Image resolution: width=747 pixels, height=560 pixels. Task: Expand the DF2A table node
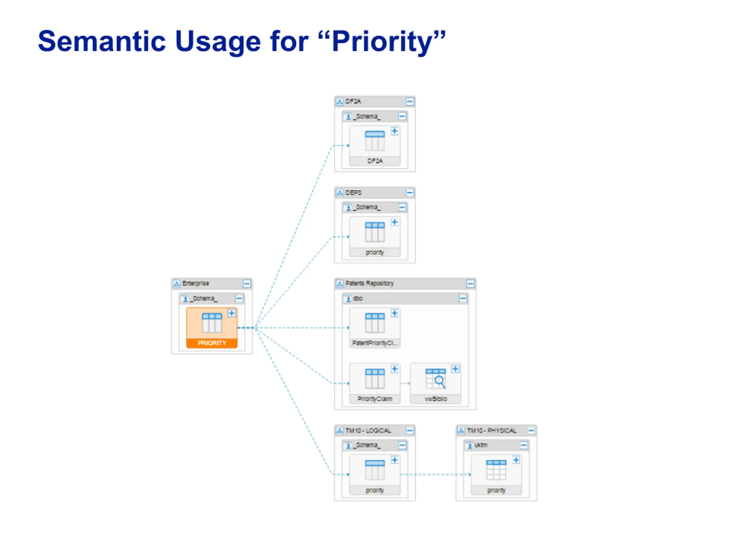(395, 131)
